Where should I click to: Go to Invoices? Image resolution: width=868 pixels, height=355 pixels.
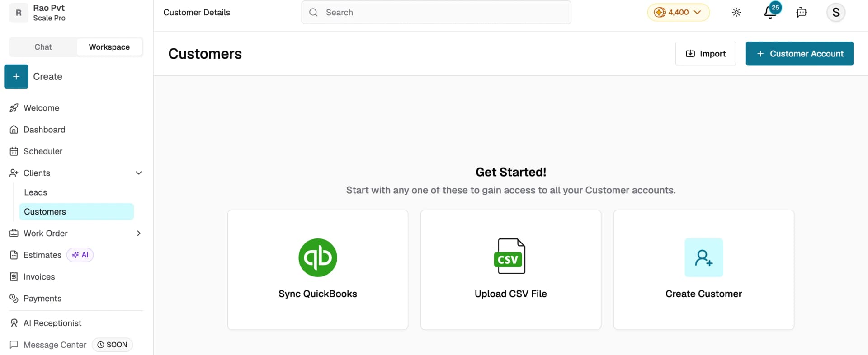pyautogui.click(x=39, y=277)
